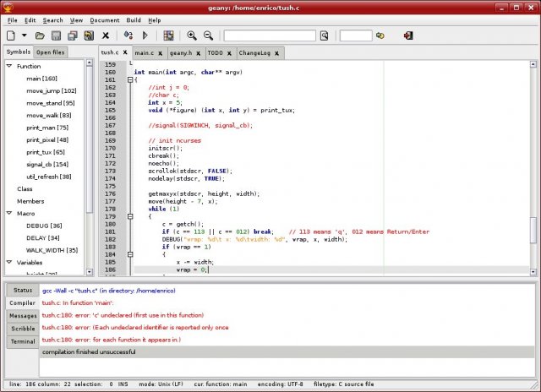Open the Build menu
Viewport: 541px width, 392px height.
(134, 20)
